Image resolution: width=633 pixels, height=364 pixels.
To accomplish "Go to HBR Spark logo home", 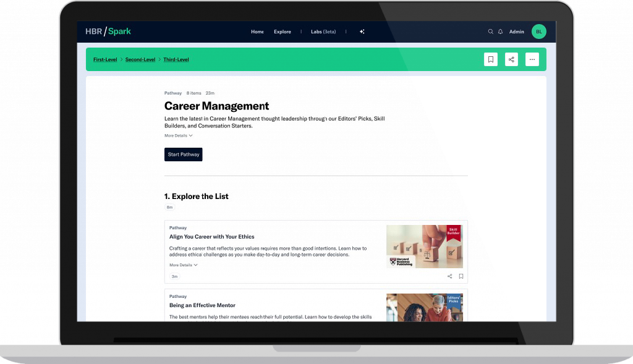I will pyautogui.click(x=108, y=32).
